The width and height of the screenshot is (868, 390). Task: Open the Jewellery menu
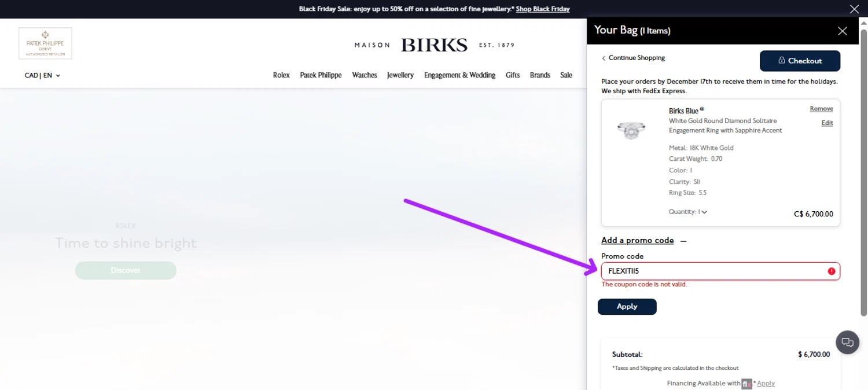pos(400,75)
